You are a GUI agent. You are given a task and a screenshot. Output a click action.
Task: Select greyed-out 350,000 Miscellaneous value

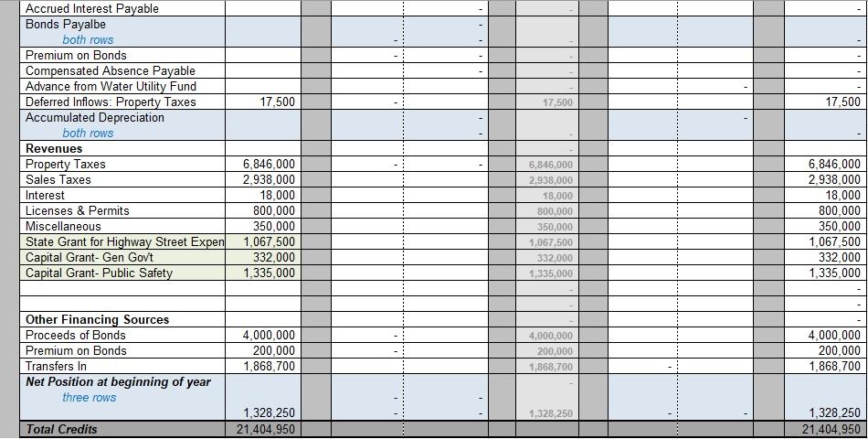coord(556,227)
